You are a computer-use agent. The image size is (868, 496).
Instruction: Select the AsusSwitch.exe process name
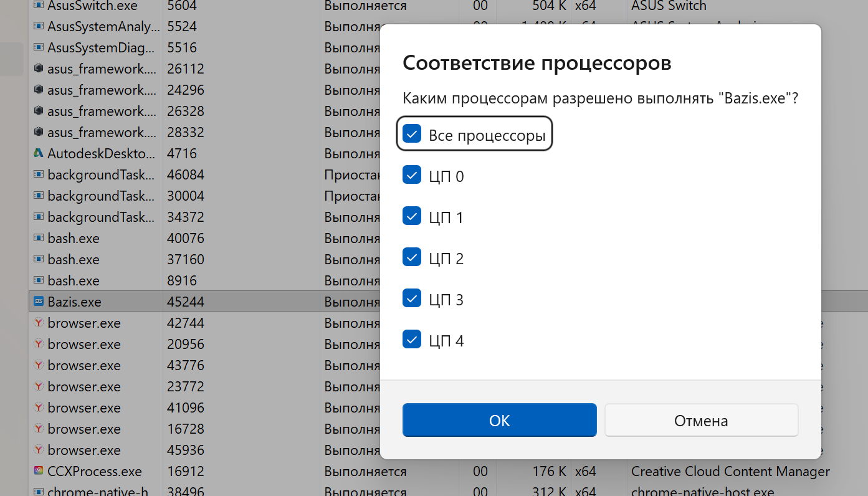(x=92, y=6)
